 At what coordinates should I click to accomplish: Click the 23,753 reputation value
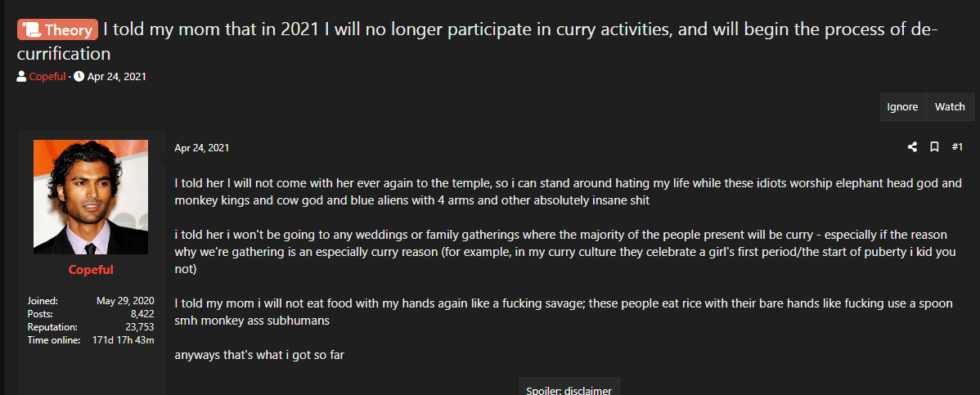coord(140,327)
